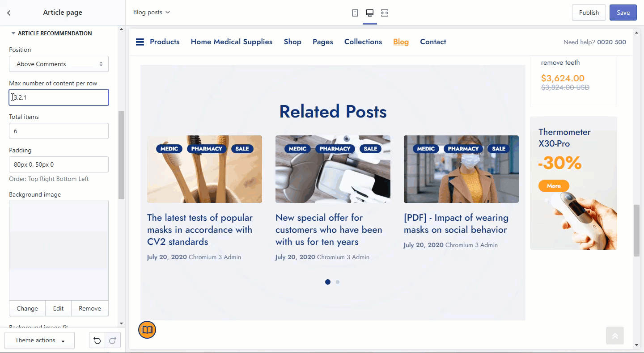
Task: Open Products in the site menu
Action: coord(165,42)
